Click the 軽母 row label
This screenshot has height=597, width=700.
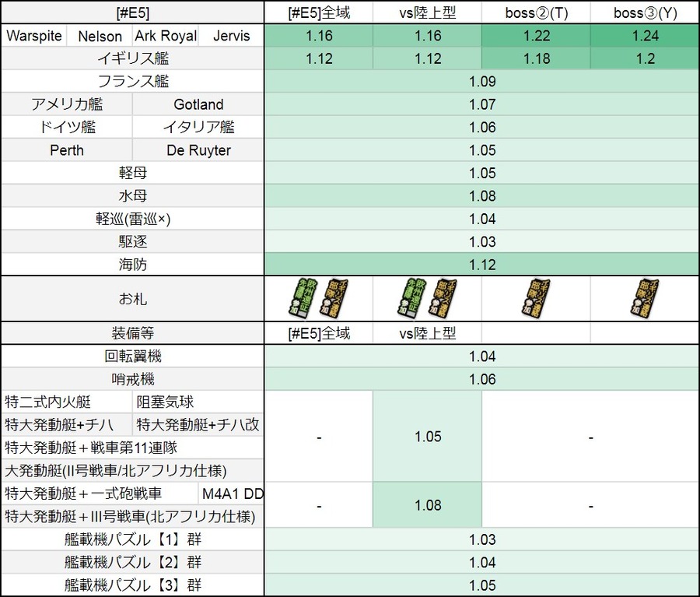[x=132, y=173]
